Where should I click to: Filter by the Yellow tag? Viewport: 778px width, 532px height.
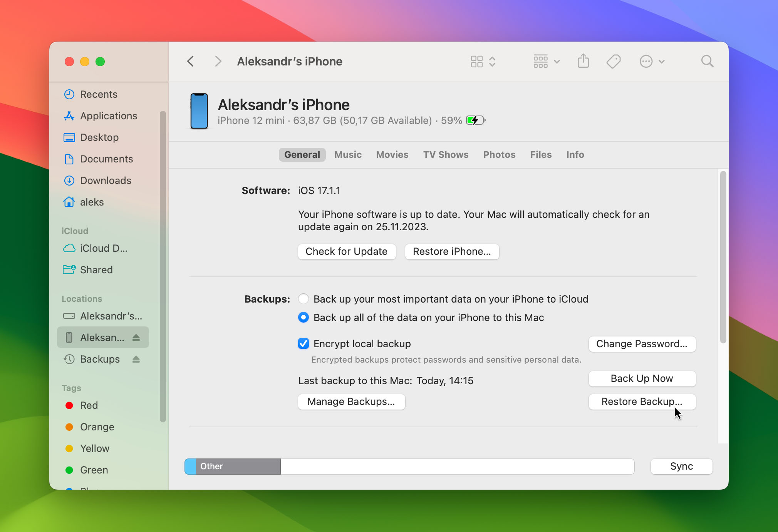pos(103,448)
